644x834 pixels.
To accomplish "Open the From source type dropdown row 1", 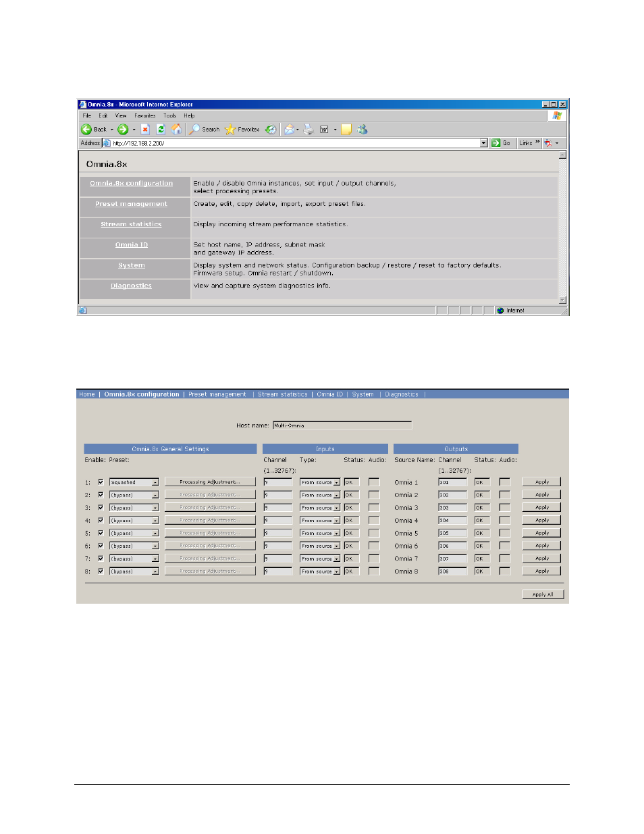I will pos(320,483).
